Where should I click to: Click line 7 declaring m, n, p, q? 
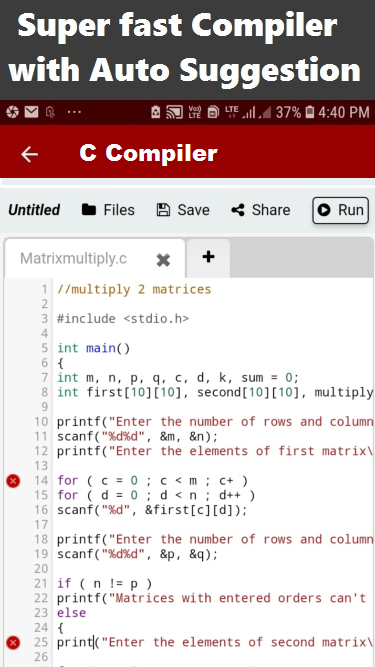click(x=178, y=378)
